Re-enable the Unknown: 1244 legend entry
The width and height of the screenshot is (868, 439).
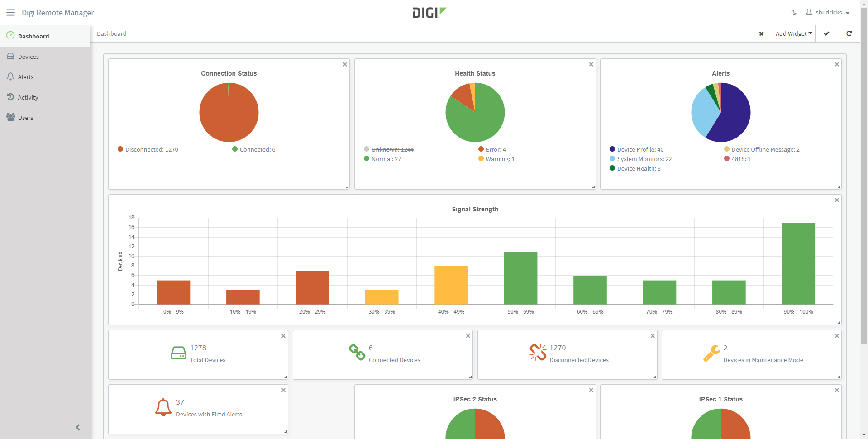click(389, 149)
